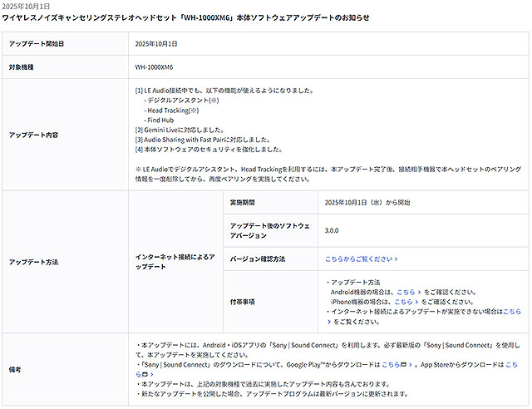This screenshot has height=409, width=532.
Task: Click the アップデート方法 row header
Action: (x=33, y=261)
